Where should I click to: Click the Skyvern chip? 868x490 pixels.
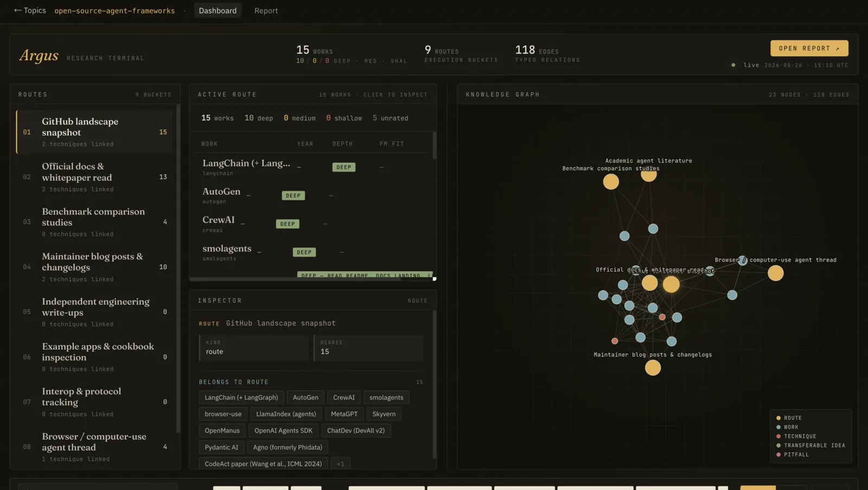click(x=384, y=413)
